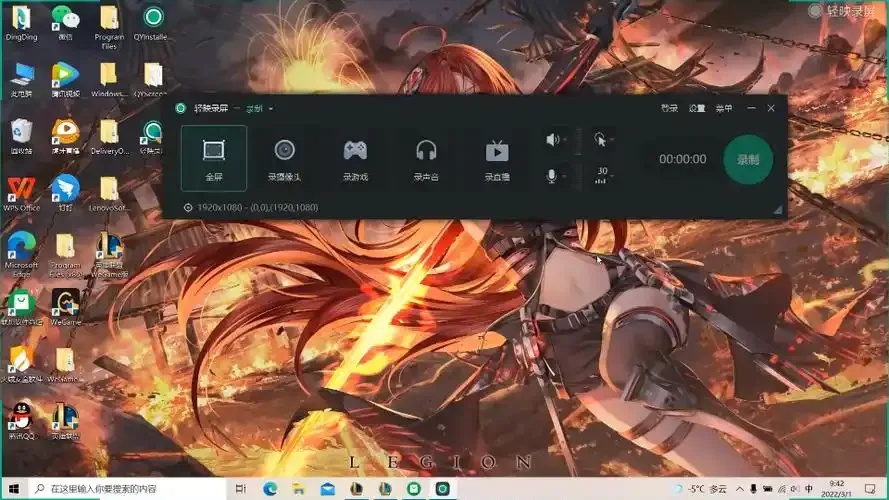Toggle system speaker sound capture

tap(552, 139)
